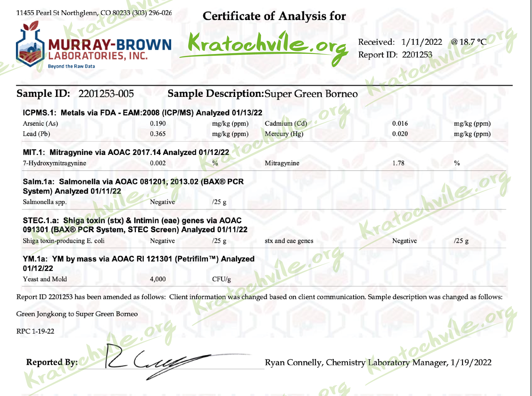
Task: Click the mitragynine value '1.78'
Action: pyautogui.click(x=398, y=163)
